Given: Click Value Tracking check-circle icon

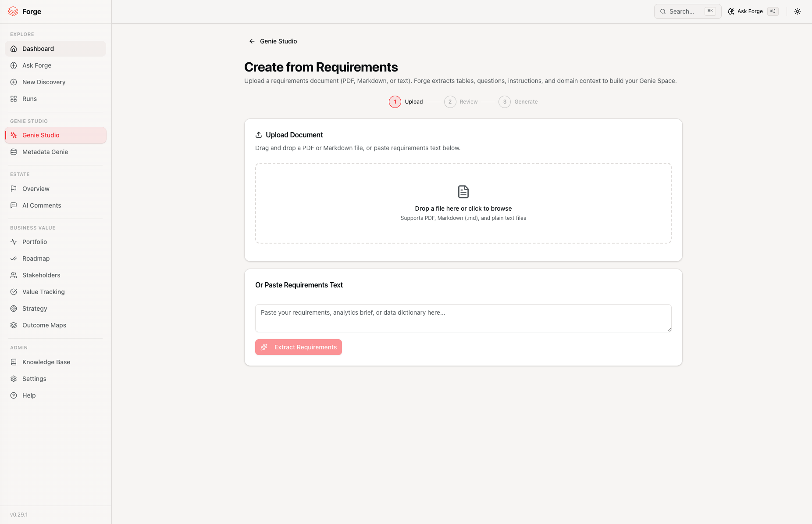Looking at the screenshot, I should click(x=14, y=292).
